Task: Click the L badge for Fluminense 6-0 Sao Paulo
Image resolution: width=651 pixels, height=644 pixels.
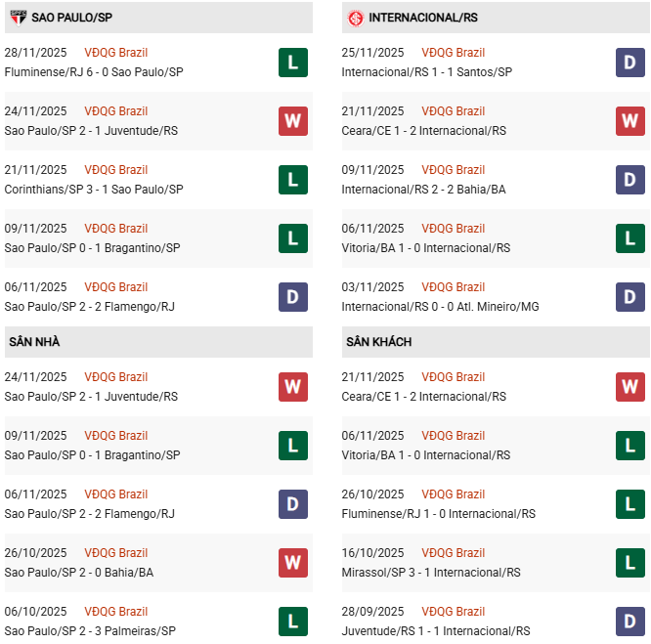Action: (x=292, y=63)
